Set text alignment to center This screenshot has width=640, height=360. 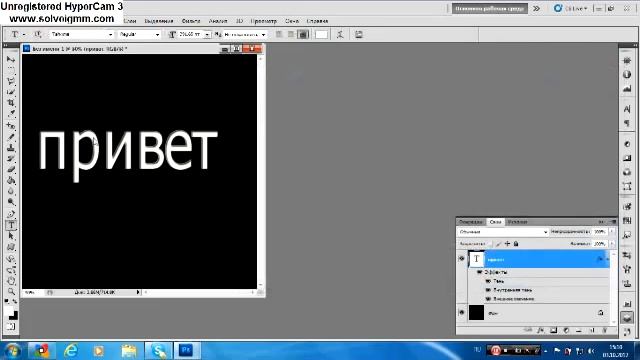pyautogui.click(x=291, y=35)
